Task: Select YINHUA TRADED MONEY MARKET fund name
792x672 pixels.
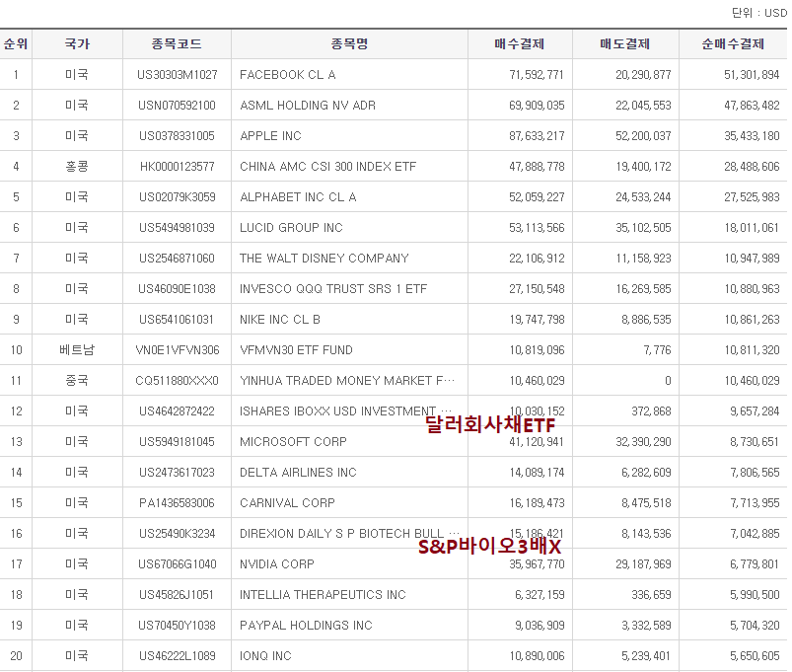Action: [x=347, y=381]
